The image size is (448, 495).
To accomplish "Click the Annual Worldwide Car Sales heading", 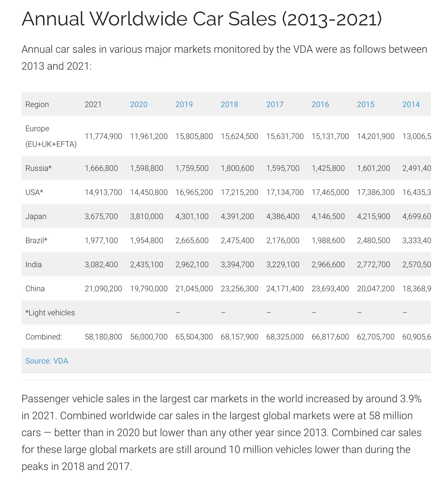I will pos(202,19).
